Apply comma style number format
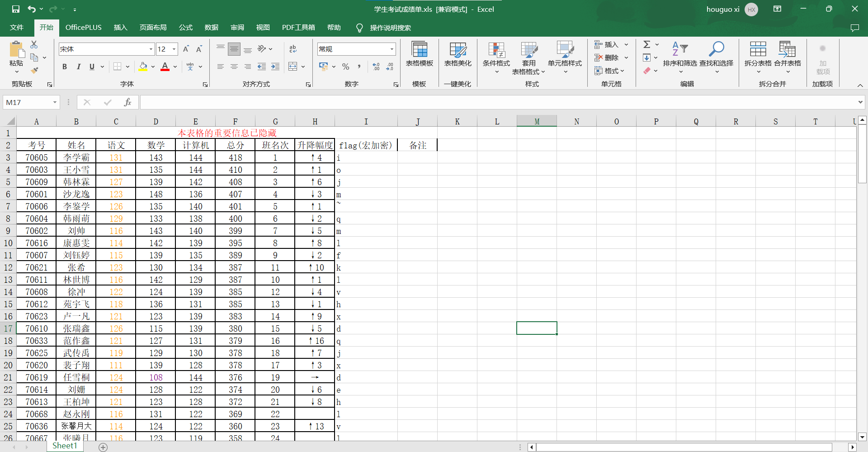This screenshot has height=452, width=868. (359, 67)
